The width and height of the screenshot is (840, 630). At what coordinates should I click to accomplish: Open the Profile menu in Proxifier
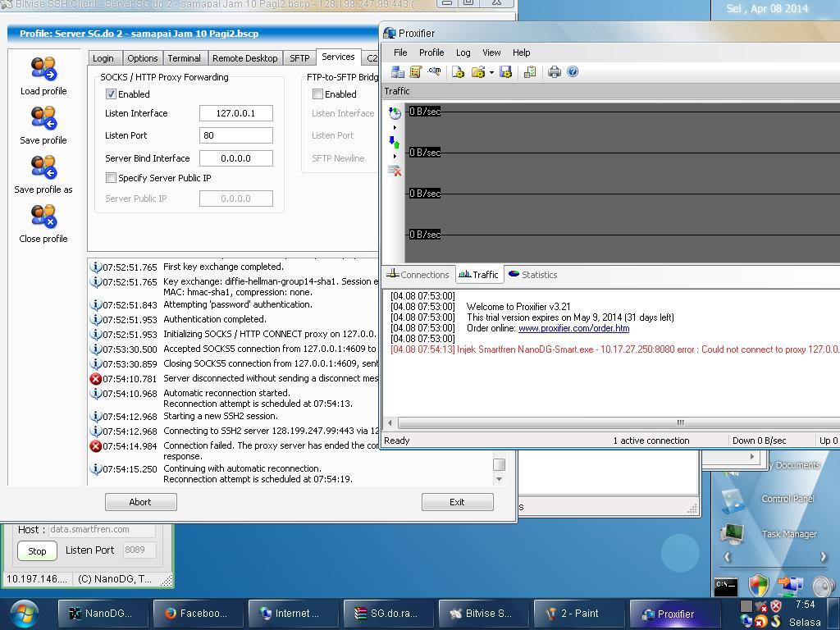click(431, 52)
